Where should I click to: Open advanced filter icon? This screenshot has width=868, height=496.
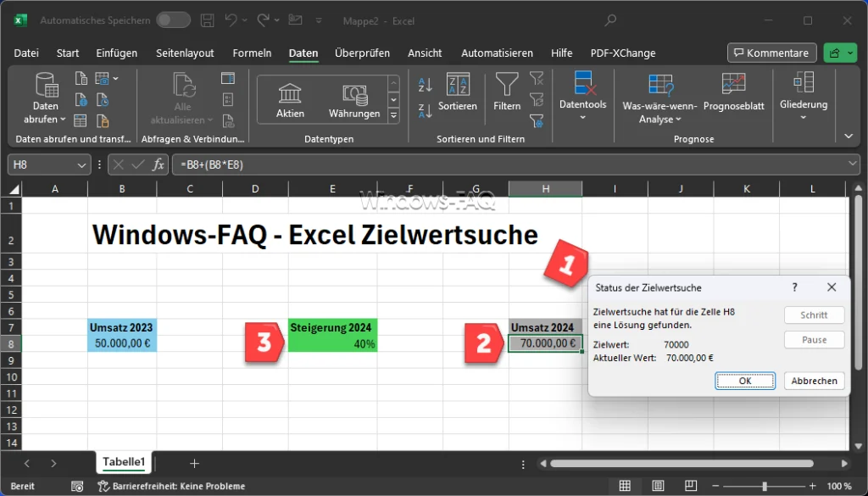pos(537,120)
